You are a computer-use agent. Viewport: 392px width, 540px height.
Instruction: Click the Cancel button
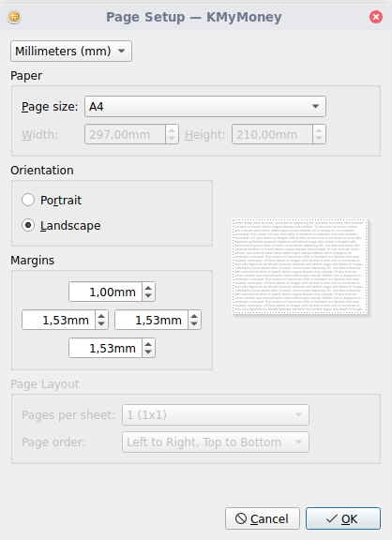tap(263, 518)
